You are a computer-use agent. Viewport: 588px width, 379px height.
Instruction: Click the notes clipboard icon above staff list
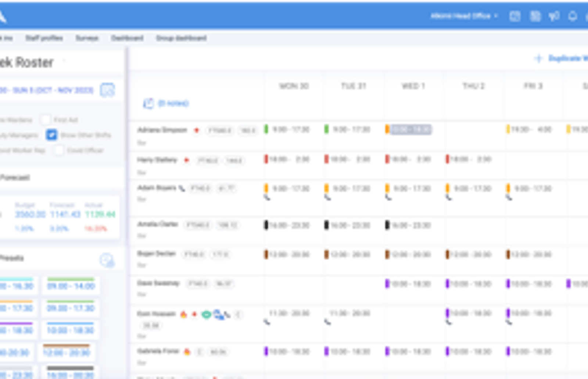point(148,103)
